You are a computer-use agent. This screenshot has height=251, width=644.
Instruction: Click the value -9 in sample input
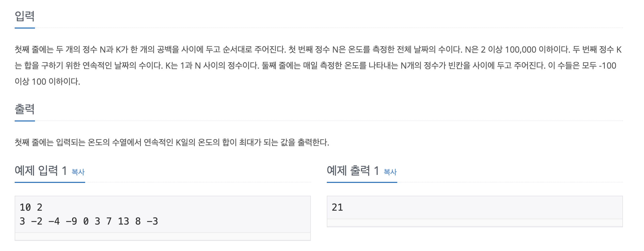pos(71,221)
